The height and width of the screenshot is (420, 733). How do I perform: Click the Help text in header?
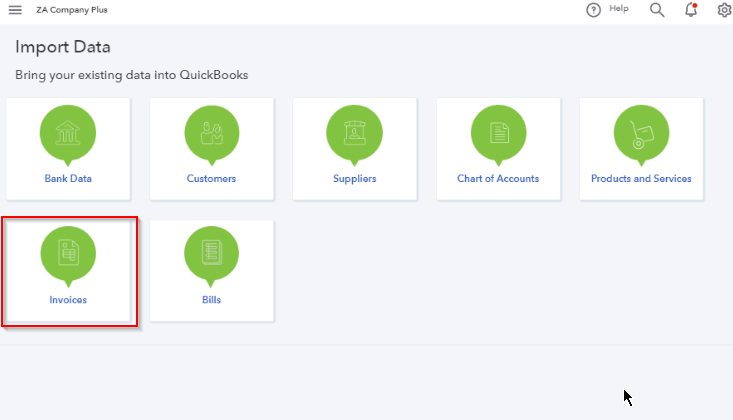(618, 8)
